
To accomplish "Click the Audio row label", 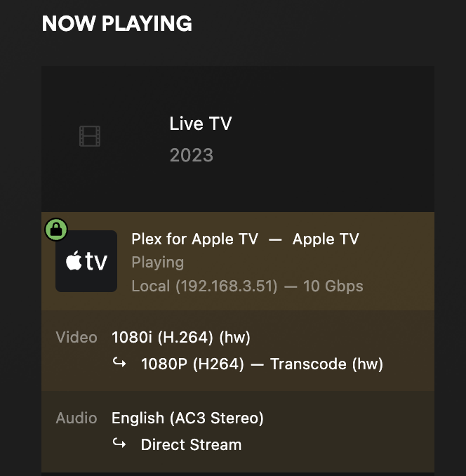I will click(76, 418).
